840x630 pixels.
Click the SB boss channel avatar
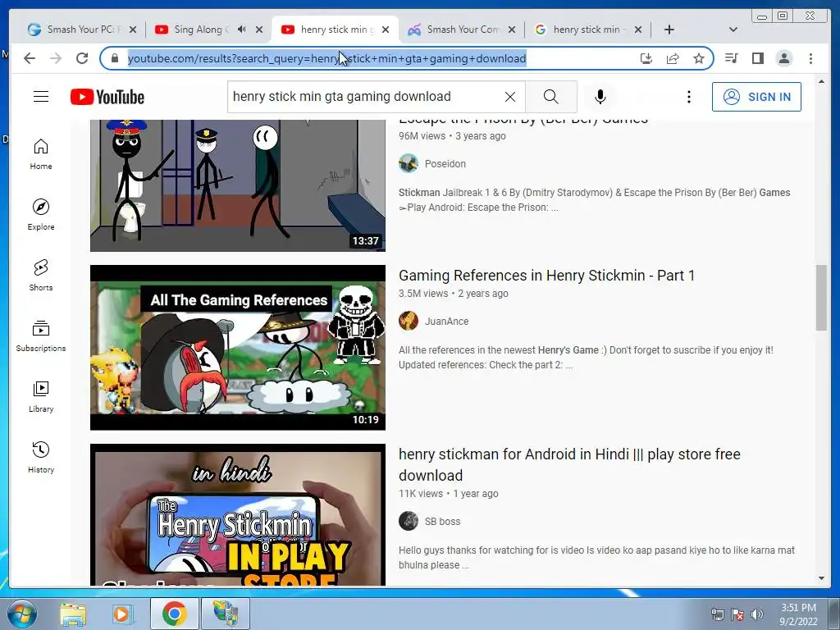(409, 521)
